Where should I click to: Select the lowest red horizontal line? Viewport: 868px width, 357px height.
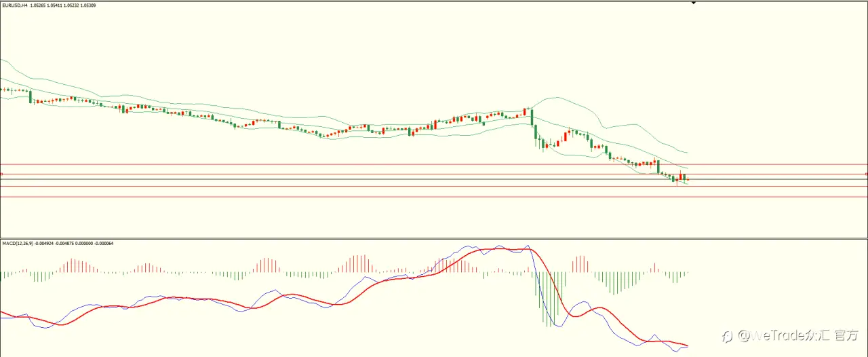pyautogui.click(x=434, y=197)
